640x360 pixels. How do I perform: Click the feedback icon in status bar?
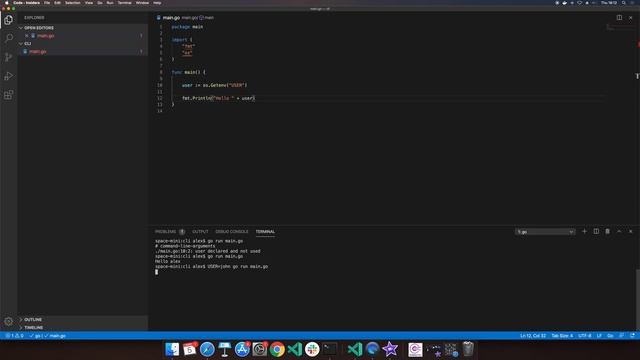(x=621, y=336)
